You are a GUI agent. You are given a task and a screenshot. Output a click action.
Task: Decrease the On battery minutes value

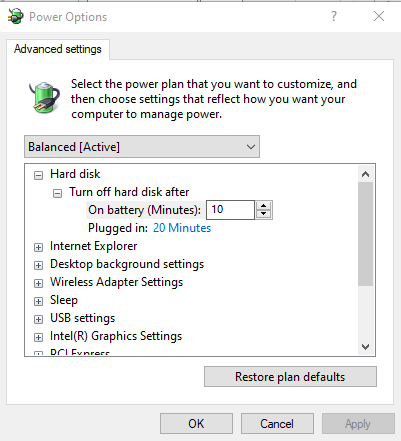264,214
